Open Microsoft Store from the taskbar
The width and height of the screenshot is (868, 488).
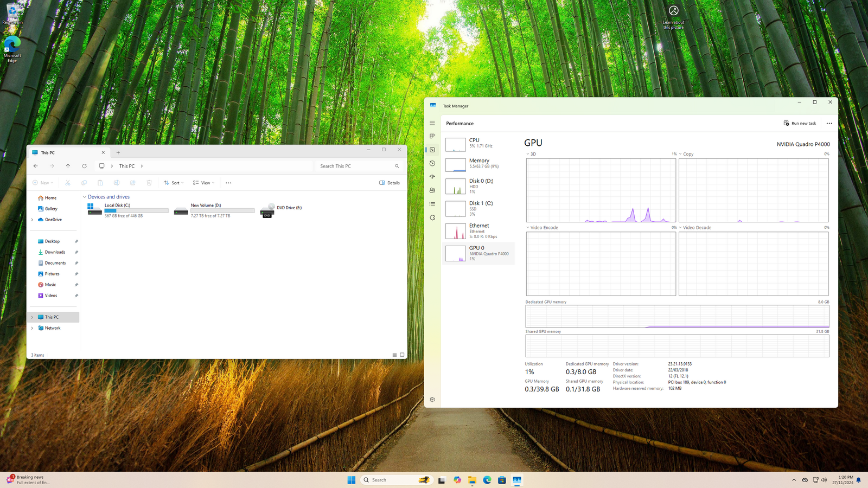[502, 480]
